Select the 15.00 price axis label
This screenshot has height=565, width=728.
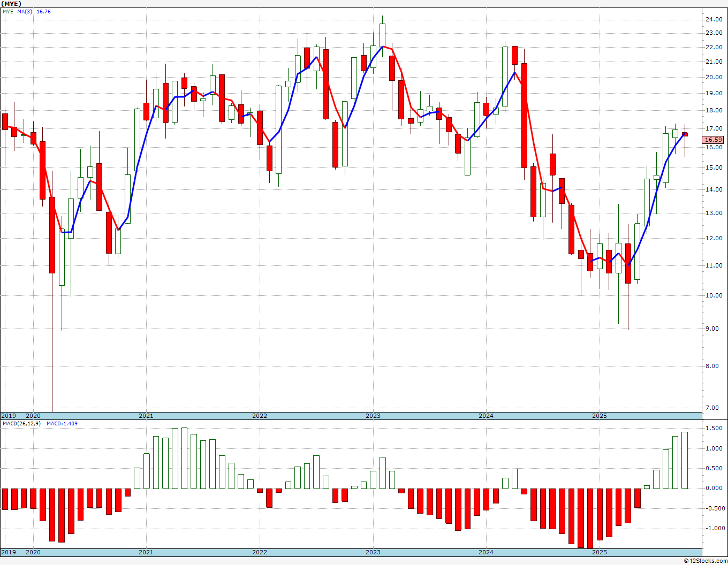pos(714,167)
